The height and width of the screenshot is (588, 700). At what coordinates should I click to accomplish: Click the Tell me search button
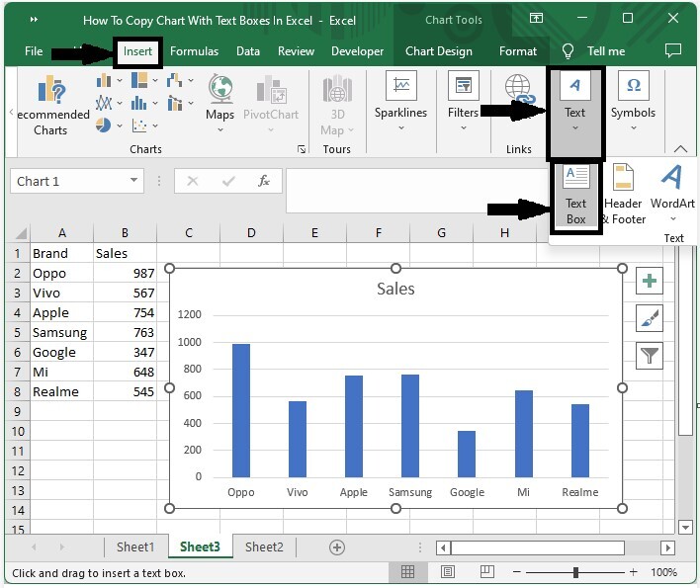click(594, 51)
